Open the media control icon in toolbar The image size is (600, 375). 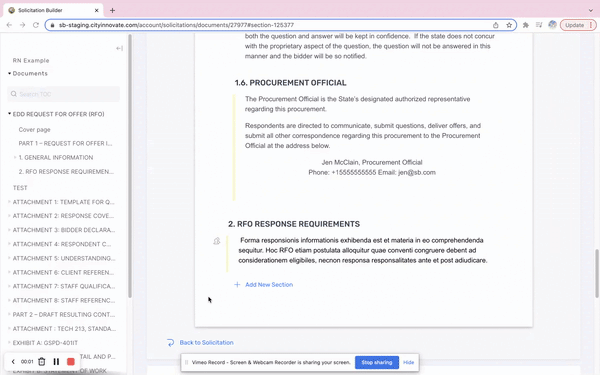pyautogui.click(x=539, y=25)
